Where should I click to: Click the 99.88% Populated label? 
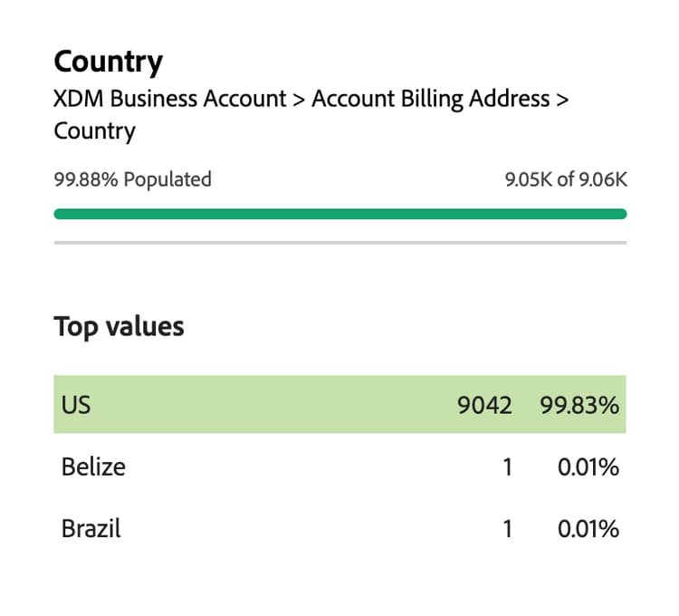tap(132, 179)
